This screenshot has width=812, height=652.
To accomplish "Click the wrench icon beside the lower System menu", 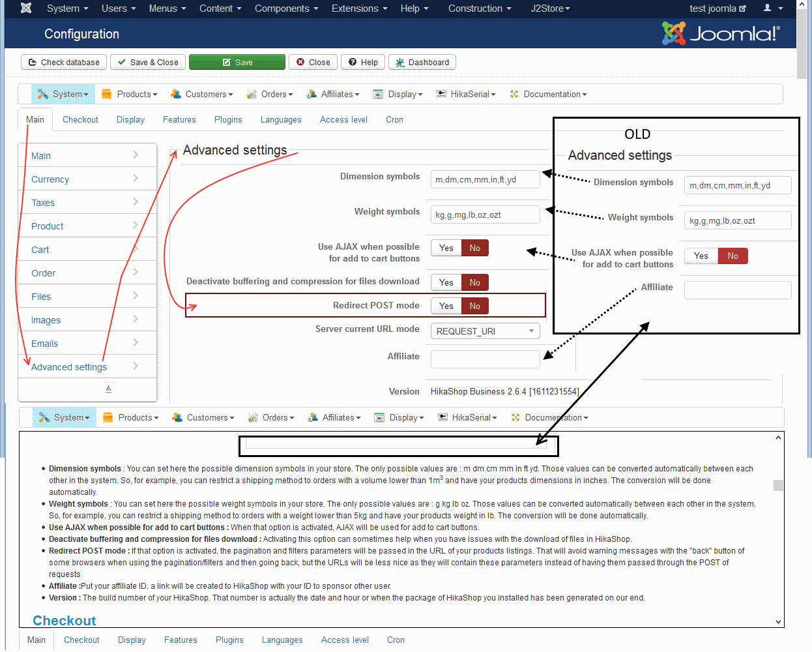I will (44, 417).
